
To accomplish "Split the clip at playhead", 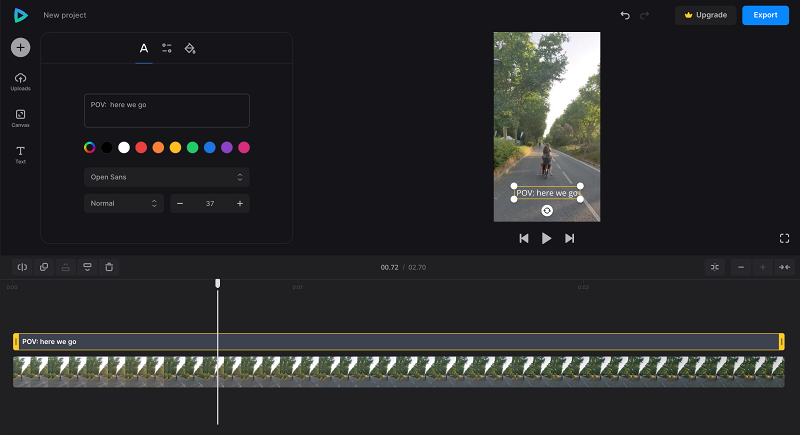I will [22, 267].
